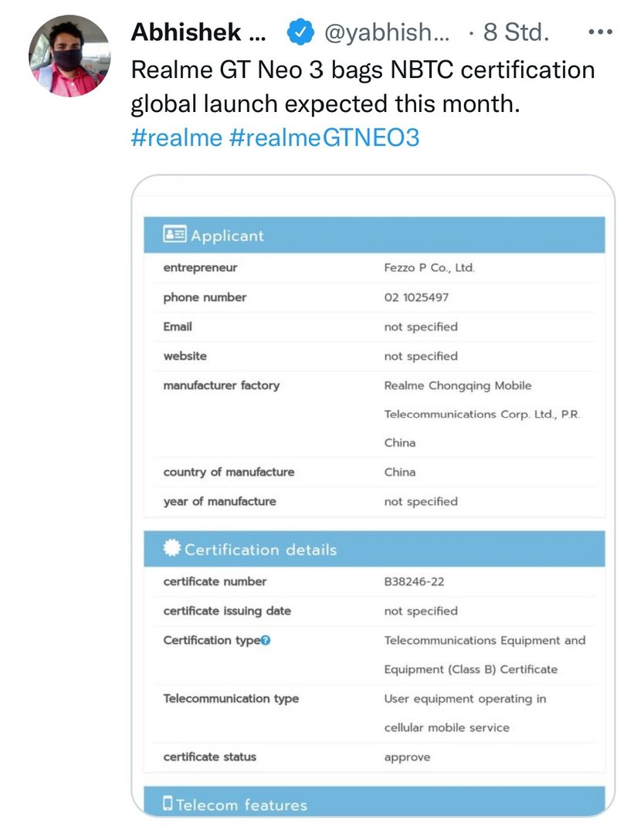The image size is (644, 834).
Task: Click the Fezzo P Co., Ltd. entry
Action: tap(429, 268)
